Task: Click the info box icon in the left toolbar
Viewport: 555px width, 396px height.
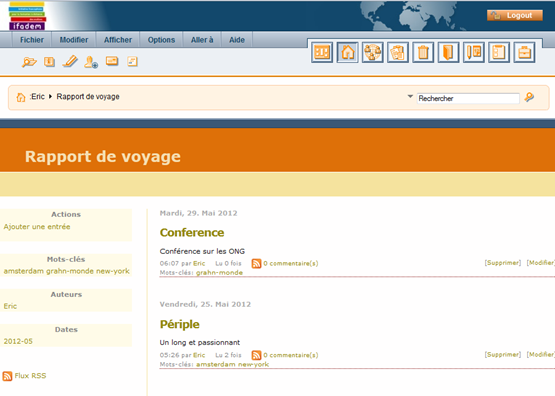Action: 49,62
